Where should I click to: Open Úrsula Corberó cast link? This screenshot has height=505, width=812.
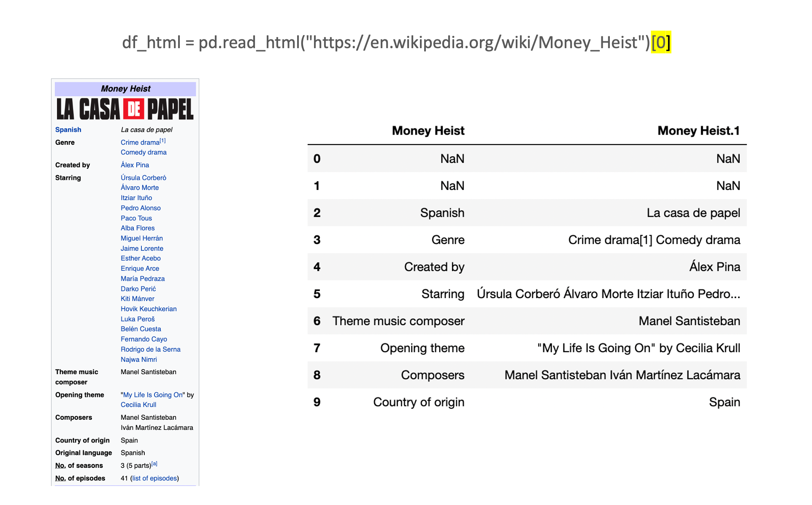pyautogui.click(x=143, y=178)
